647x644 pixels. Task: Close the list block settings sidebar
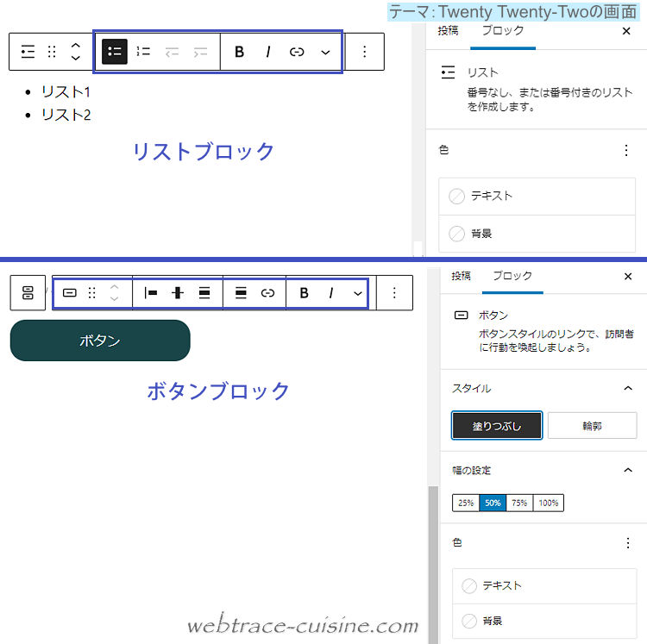(626, 31)
